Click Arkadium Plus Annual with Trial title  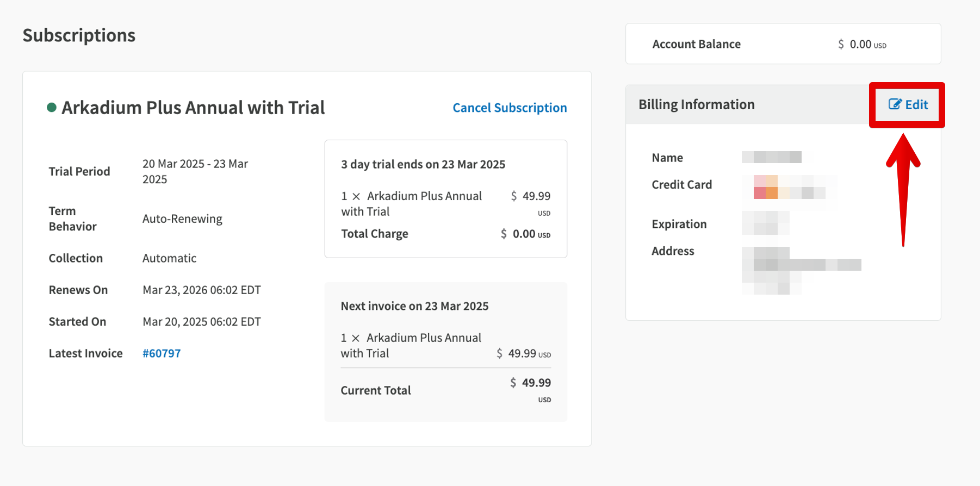(x=193, y=108)
